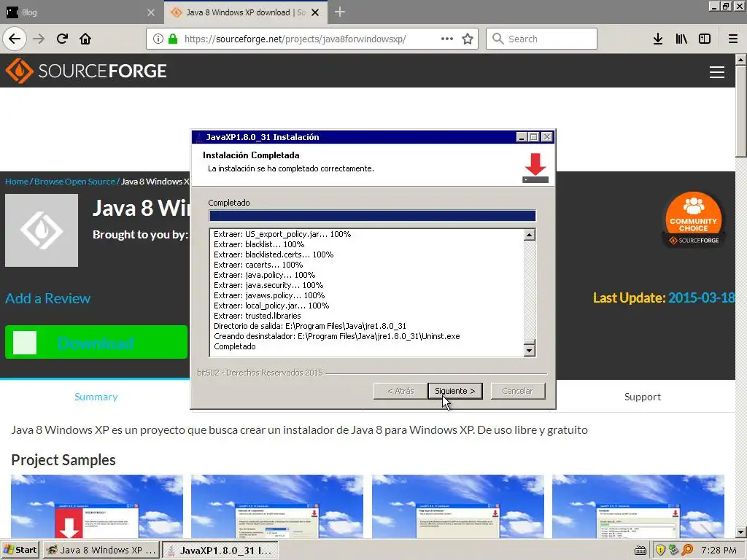
Task: Click Siguiente in the installer
Action: [455, 391]
